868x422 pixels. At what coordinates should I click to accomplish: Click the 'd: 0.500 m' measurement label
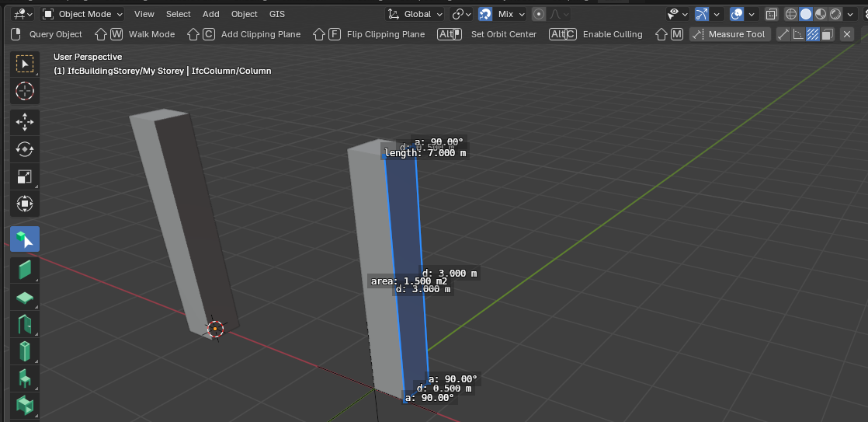point(444,389)
